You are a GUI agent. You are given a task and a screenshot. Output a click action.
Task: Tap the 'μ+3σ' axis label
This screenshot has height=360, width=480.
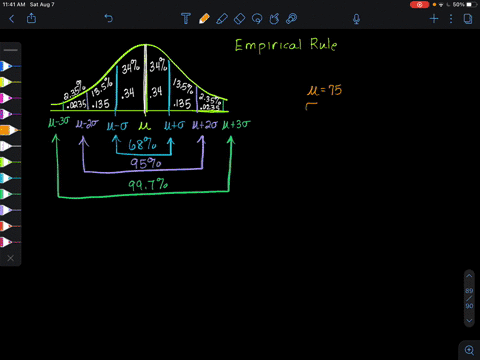[236, 125]
